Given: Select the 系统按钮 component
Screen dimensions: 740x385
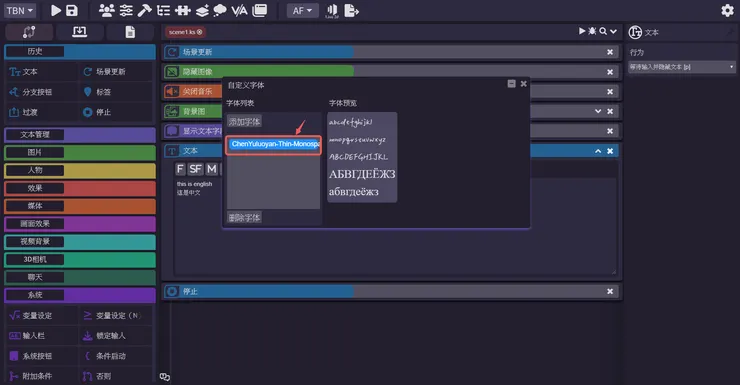Looking at the screenshot, I should [42, 356].
